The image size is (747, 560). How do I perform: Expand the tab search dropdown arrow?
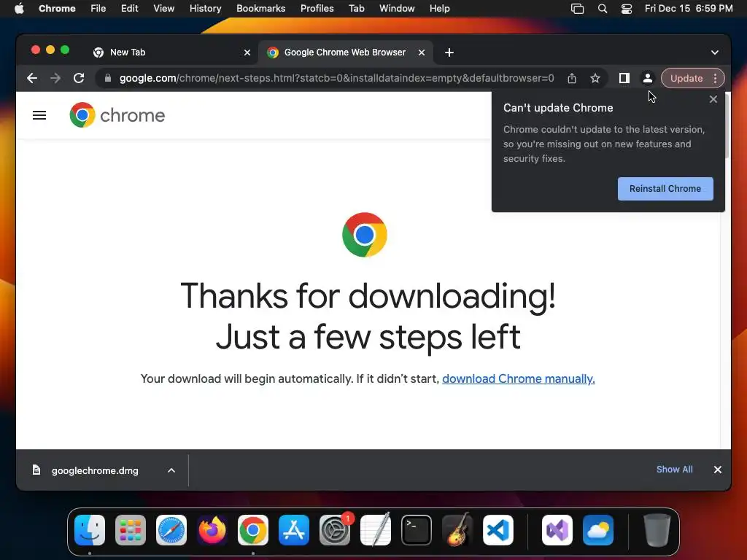(715, 52)
